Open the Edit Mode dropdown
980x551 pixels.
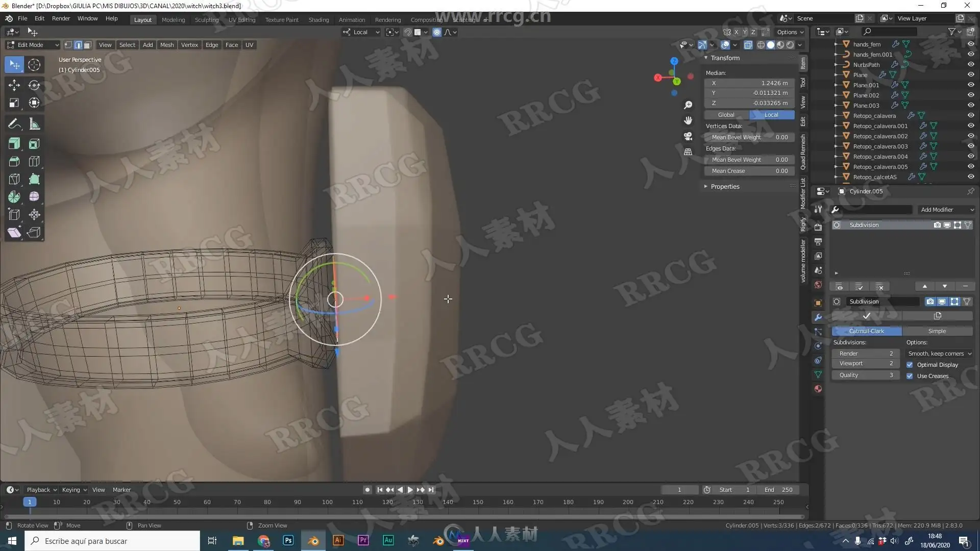point(33,45)
